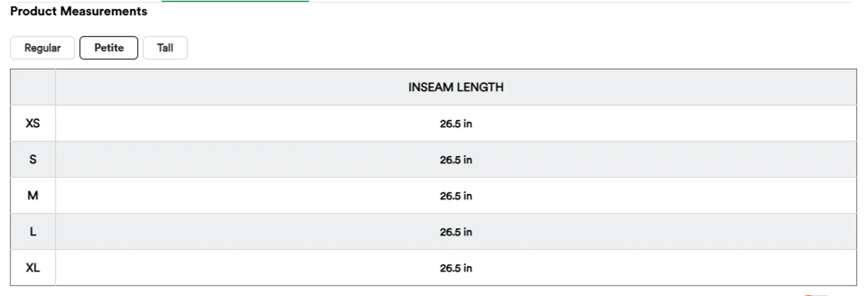Click the word INSEAM in column header
This screenshot has width=868, height=296.
tap(430, 87)
